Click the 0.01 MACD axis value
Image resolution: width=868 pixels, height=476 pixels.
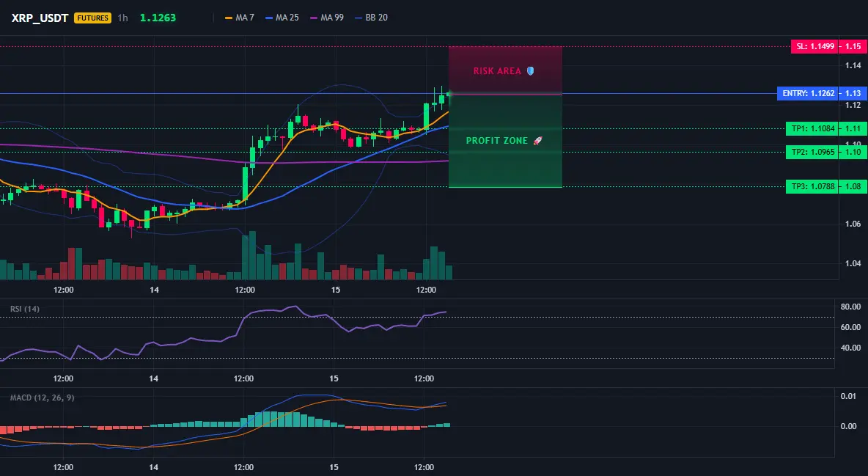click(849, 396)
